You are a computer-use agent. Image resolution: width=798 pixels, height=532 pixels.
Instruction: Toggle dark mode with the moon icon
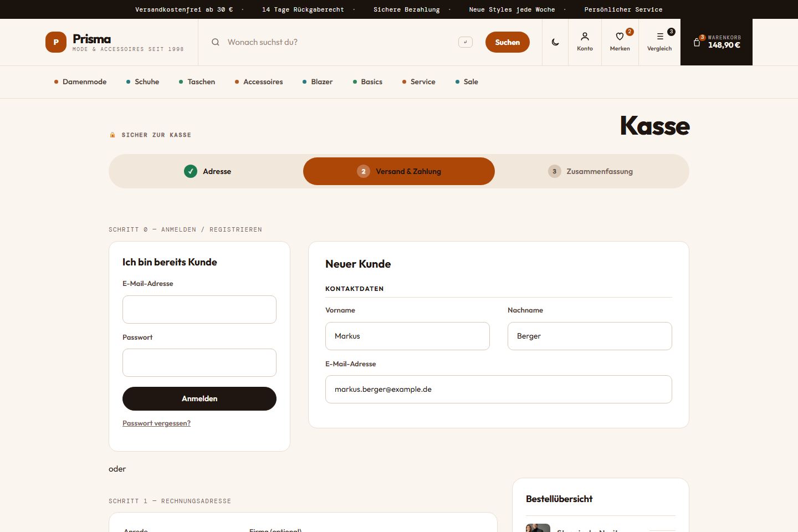(x=555, y=42)
